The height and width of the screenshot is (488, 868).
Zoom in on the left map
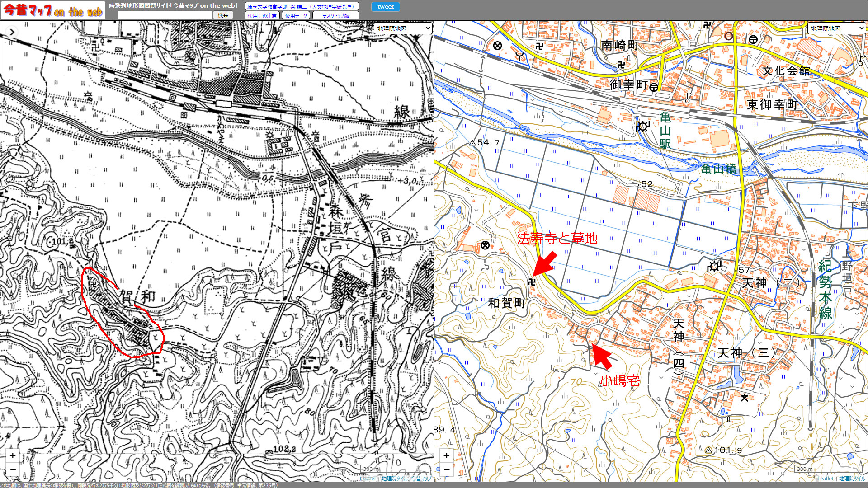[x=13, y=455]
